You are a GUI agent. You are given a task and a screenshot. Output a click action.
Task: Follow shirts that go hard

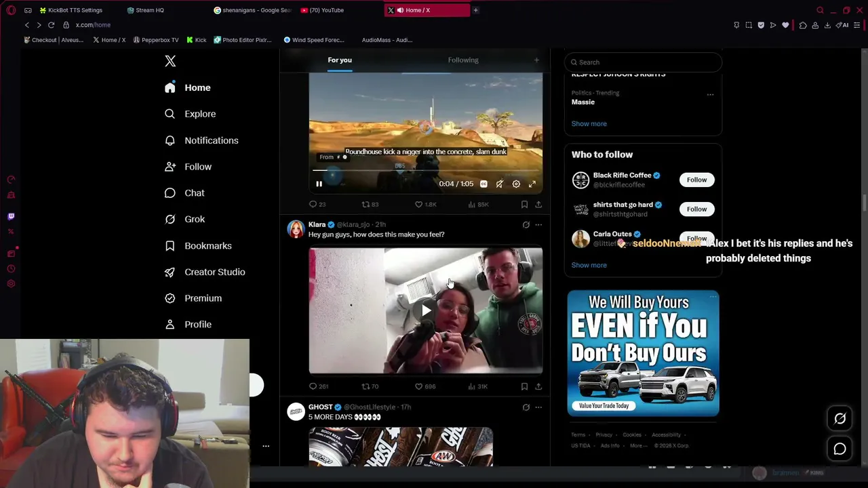click(696, 209)
